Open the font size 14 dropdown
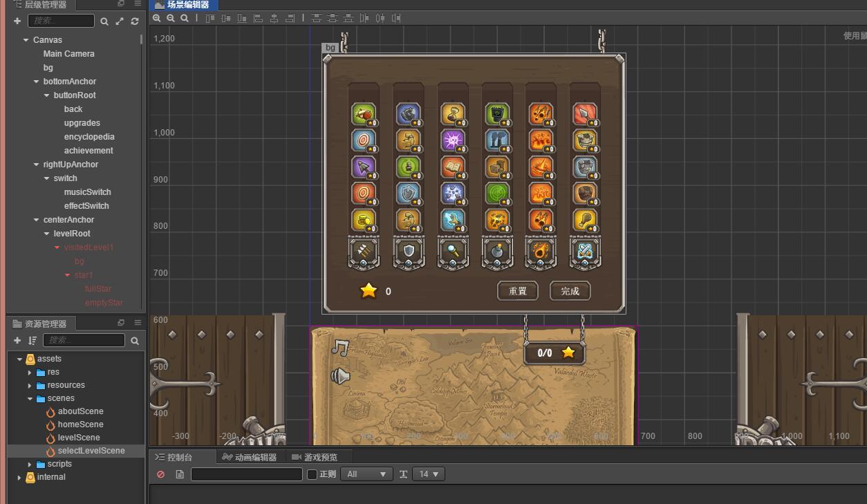The width and height of the screenshot is (867, 504). pyautogui.click(x=428, y=474)
